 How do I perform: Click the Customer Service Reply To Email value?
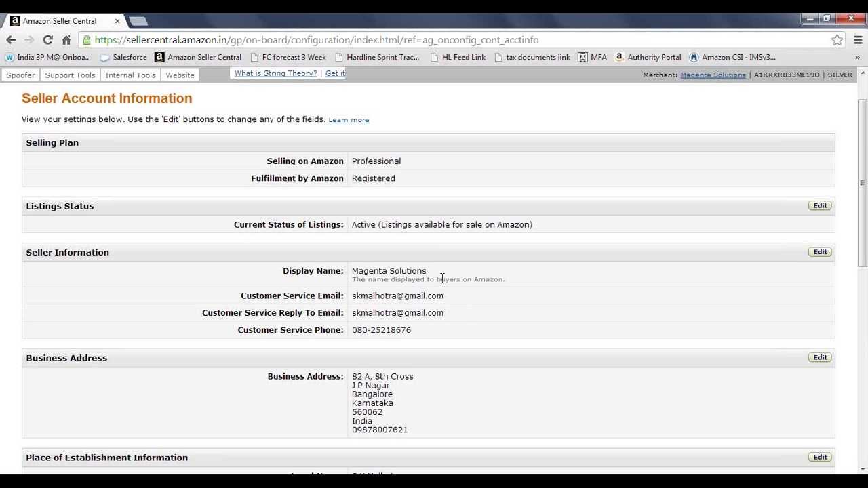pos(397,312)
